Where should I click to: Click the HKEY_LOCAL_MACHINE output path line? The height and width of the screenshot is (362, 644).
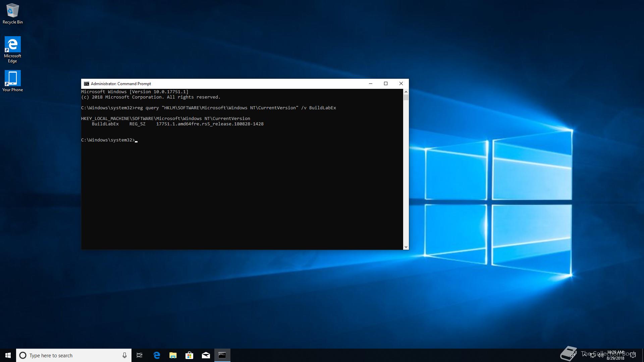point(166,119)
